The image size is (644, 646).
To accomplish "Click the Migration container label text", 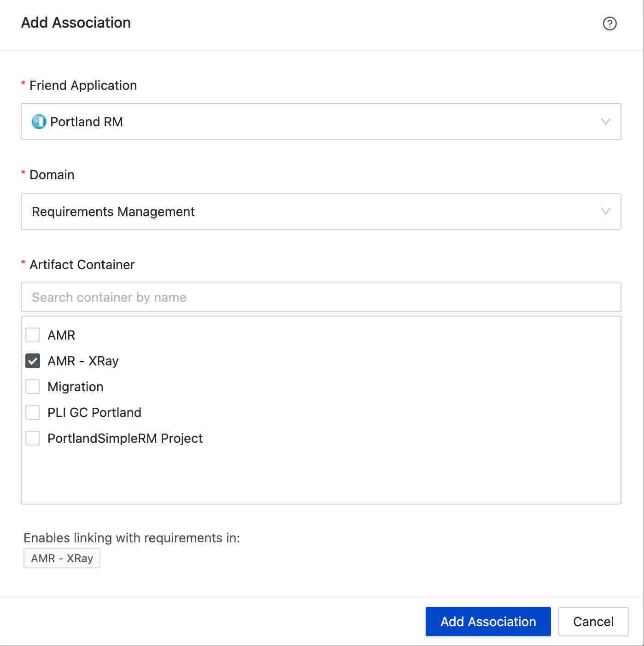I will 76,387.
